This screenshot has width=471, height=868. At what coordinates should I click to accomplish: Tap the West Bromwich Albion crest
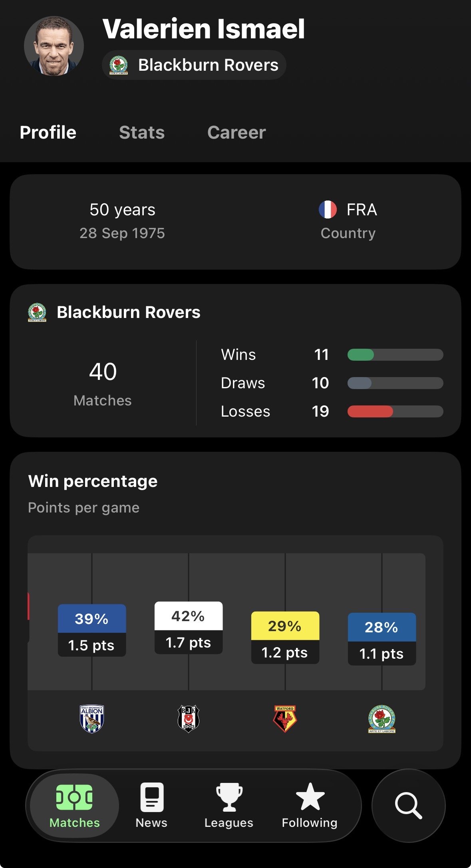(x=92, y=719)
